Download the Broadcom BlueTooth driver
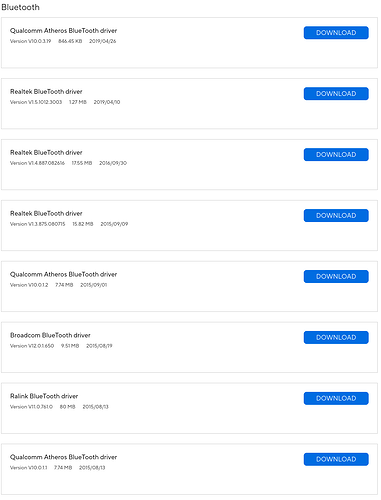381x500 pixels. pos(336,338)
